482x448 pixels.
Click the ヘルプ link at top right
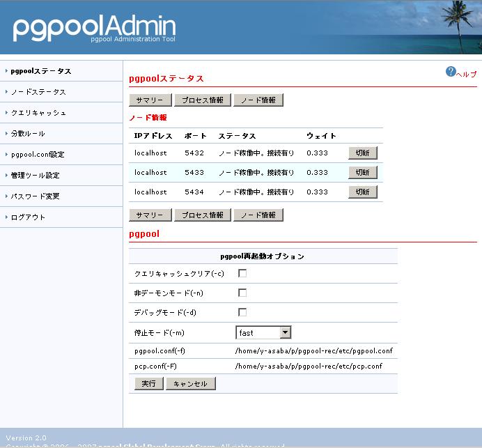[x=466, y=74]
